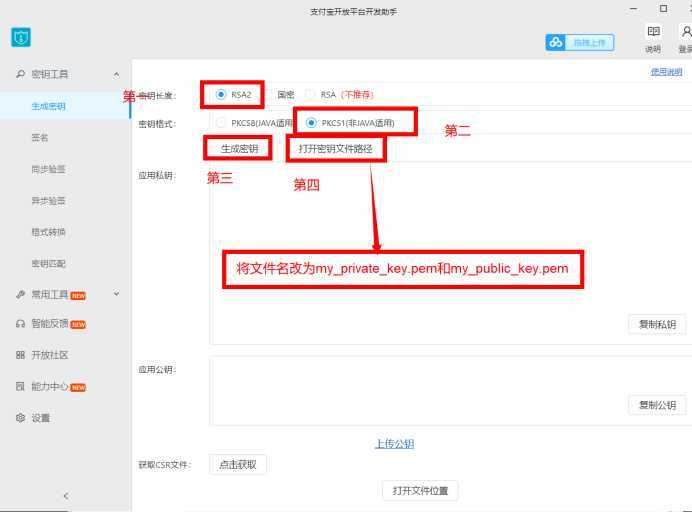Open the 使用说明 link
This screenshot has width=692, height=513.
pyautogui.click(x=666, y=72)
